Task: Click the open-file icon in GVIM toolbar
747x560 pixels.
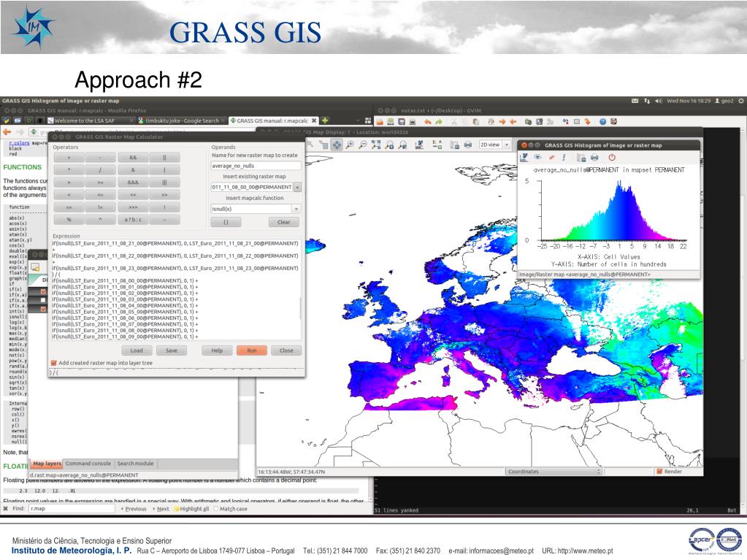Action: pos(381,122)
